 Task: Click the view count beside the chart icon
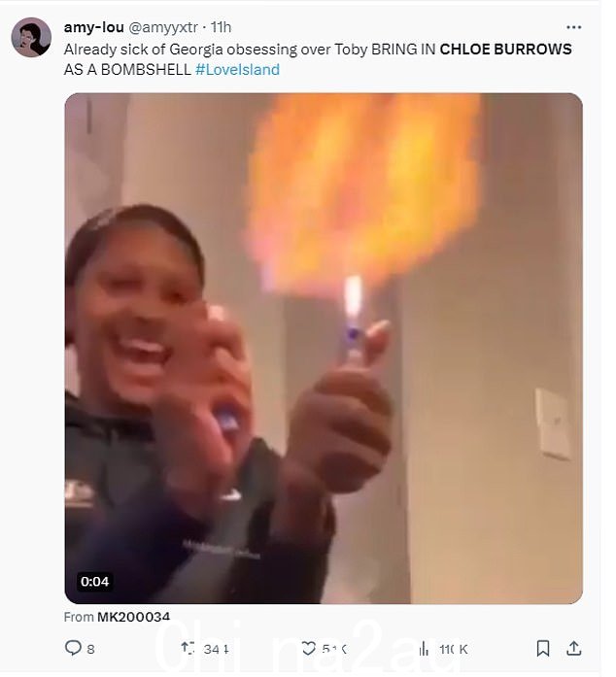point(454,649)
